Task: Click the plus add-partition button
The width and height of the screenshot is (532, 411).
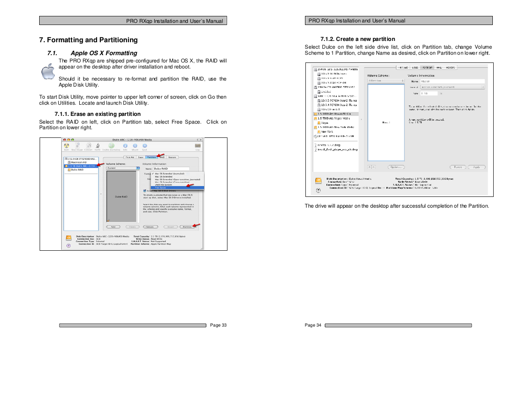Action: (370, 167)
